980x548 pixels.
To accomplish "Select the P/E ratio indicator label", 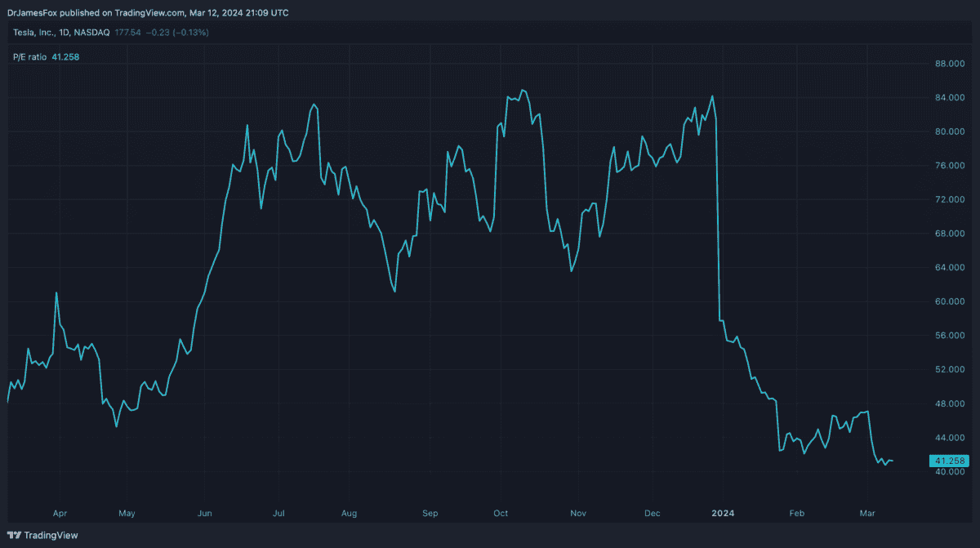I will click(31, 56).
